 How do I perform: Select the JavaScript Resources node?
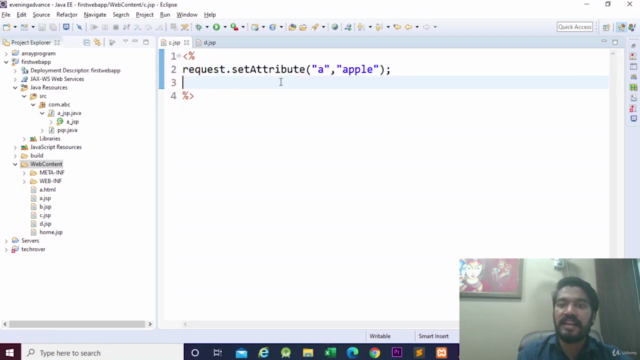[56, 147]
